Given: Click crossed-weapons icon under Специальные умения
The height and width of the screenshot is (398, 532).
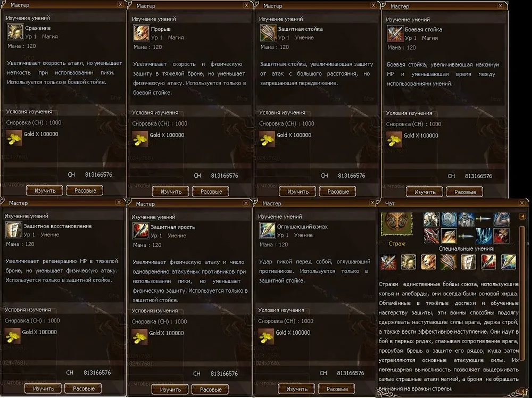Looking at the screenshot, I should (x=388, y=262).
